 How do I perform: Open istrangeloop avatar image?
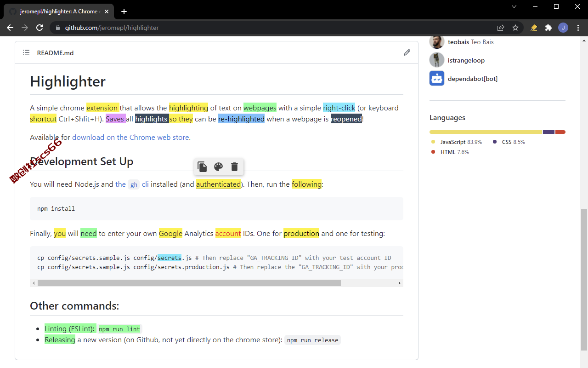click(437, 60)
